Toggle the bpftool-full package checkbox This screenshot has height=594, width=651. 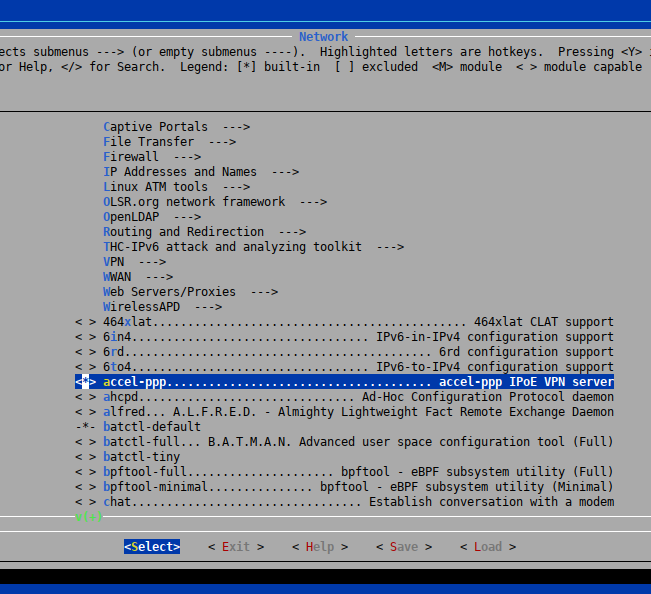(85, 472)
